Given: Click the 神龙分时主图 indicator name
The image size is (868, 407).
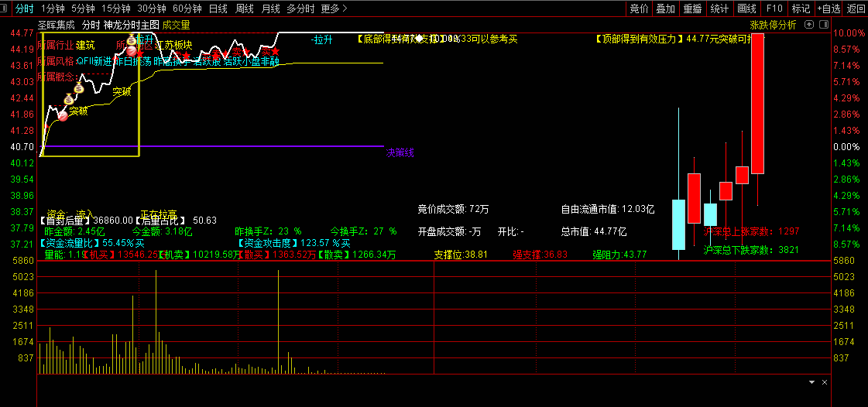Looking at the screenshot, I should point(131,25).
